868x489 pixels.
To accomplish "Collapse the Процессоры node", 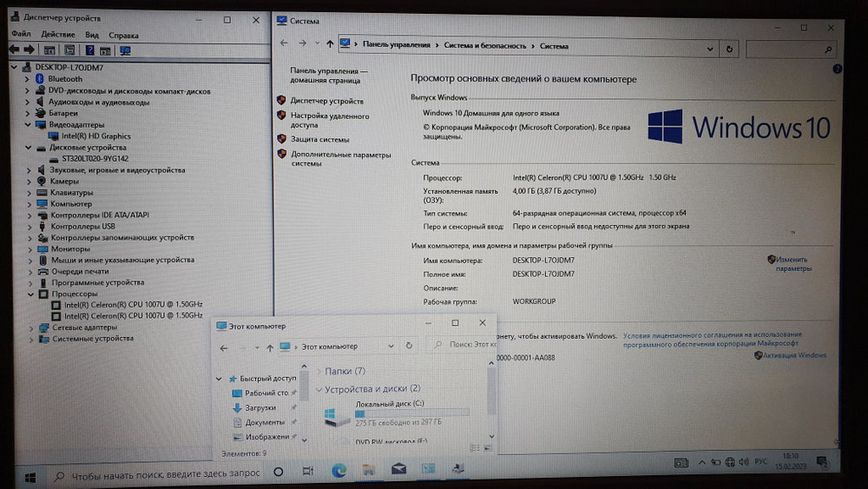I will (30, 294).
